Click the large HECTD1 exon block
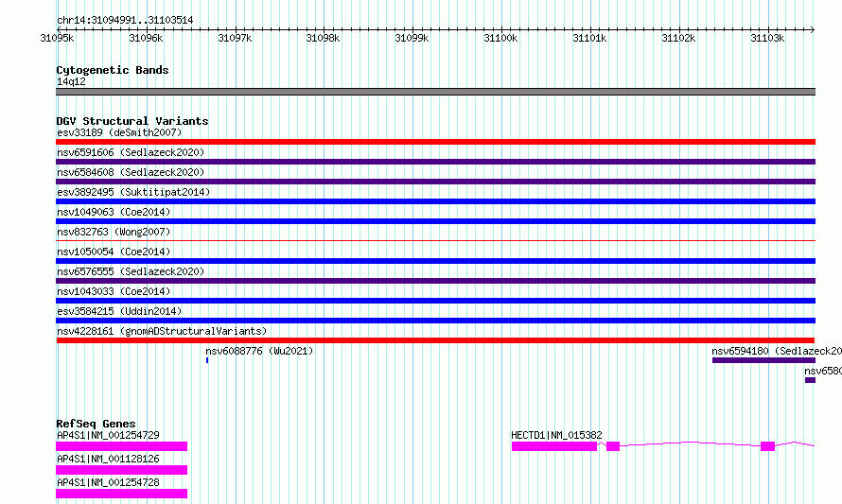The width and height of the screenshot is (842, 504). [x=554, y=446]
